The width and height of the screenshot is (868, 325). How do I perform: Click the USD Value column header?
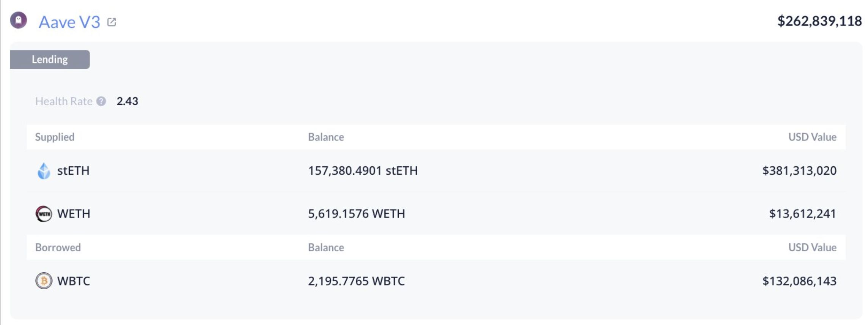[813, 137]
